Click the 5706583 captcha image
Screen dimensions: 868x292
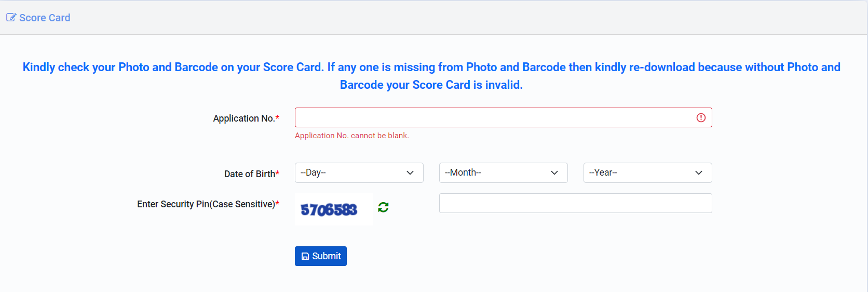[334, 209]
